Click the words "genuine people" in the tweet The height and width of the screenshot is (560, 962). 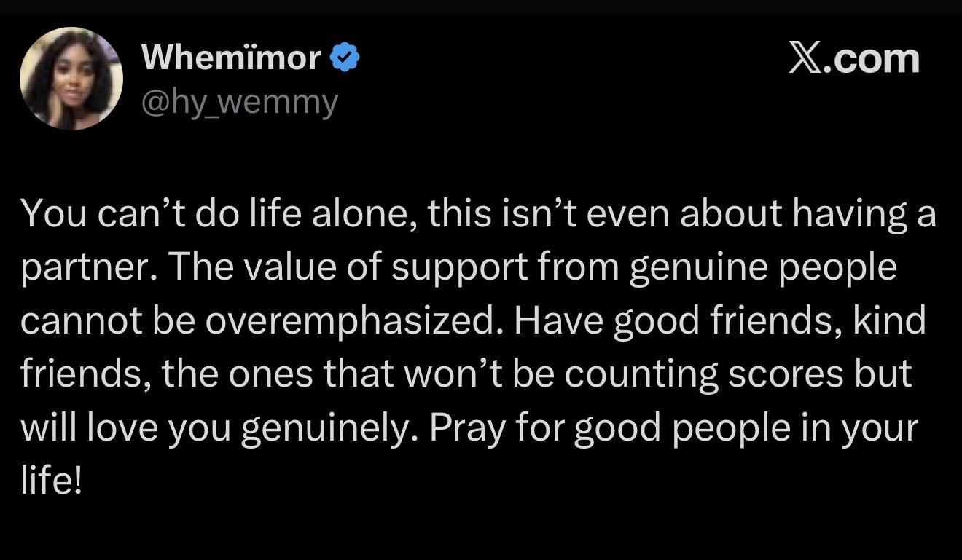762,267
